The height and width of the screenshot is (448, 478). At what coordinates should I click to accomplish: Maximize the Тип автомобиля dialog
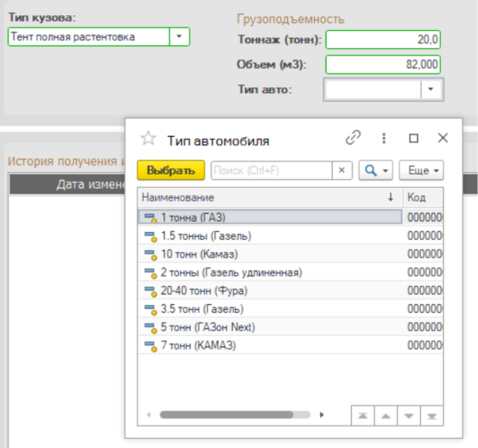click(413, 138)
